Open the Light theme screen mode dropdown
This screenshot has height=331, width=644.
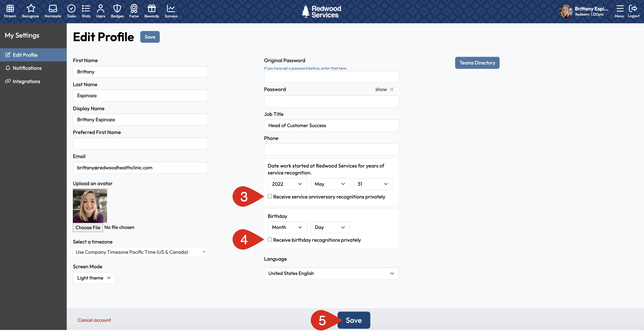click(94, 278)
